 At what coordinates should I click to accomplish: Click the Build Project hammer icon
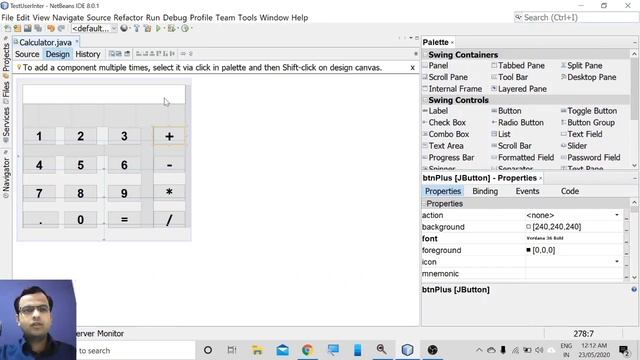(x=137, y=29)
